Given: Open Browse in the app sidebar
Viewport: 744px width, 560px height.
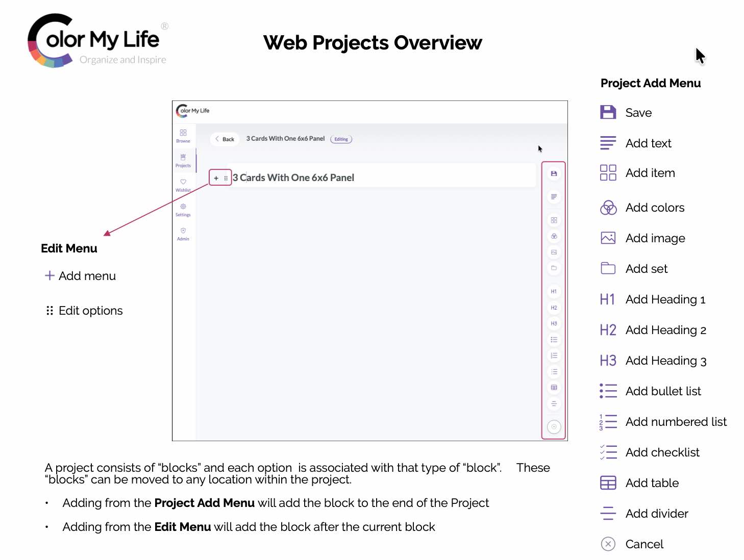Looking at the screenshot, I should pyautogui.click(x=183, y=136).
